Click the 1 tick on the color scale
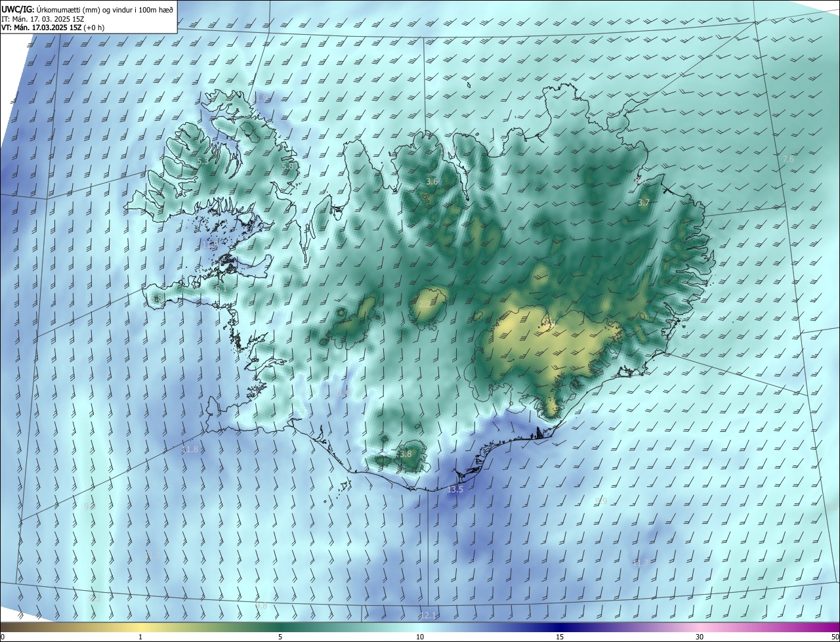This screenshot has width=840, height=642. (x=140, y=637)
